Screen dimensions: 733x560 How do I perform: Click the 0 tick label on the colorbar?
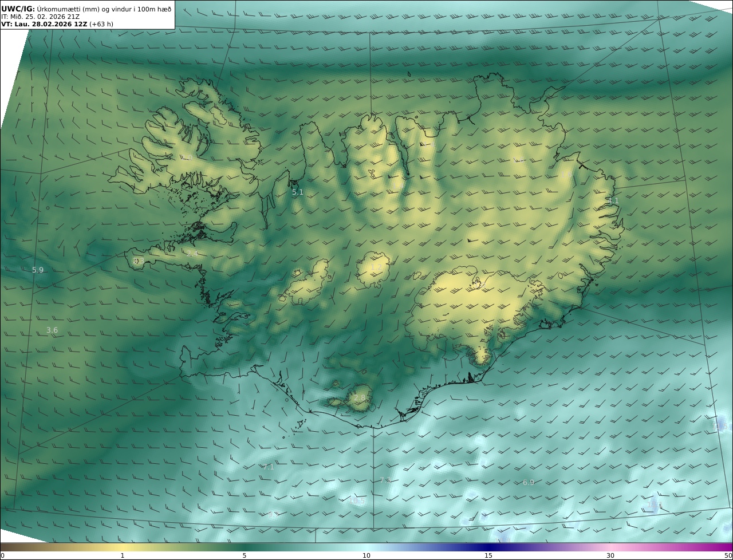click(2, 555)
